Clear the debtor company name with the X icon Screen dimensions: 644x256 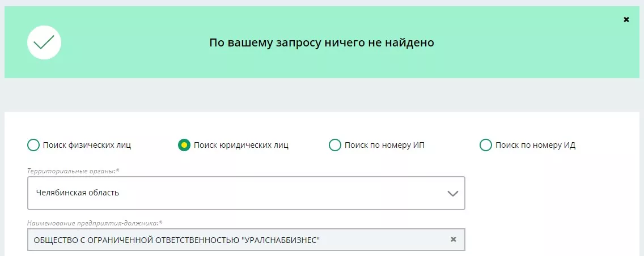(454, 239)
